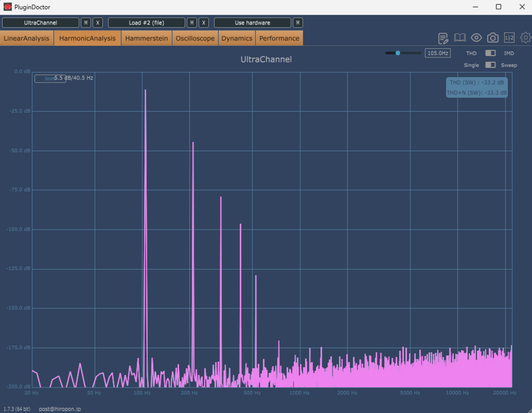Screen dimensions: 532x413
Task: Click the -175.0 dB axis label
Action: click(x=19, y=348)
